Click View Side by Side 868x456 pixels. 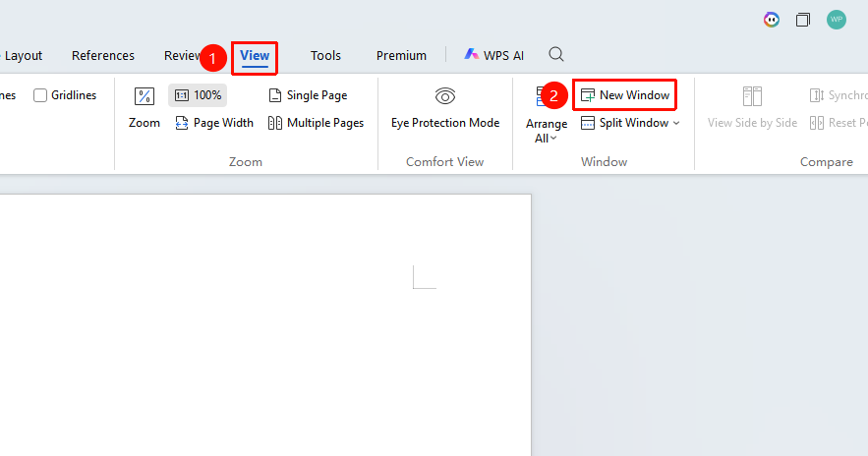point(752,108)
